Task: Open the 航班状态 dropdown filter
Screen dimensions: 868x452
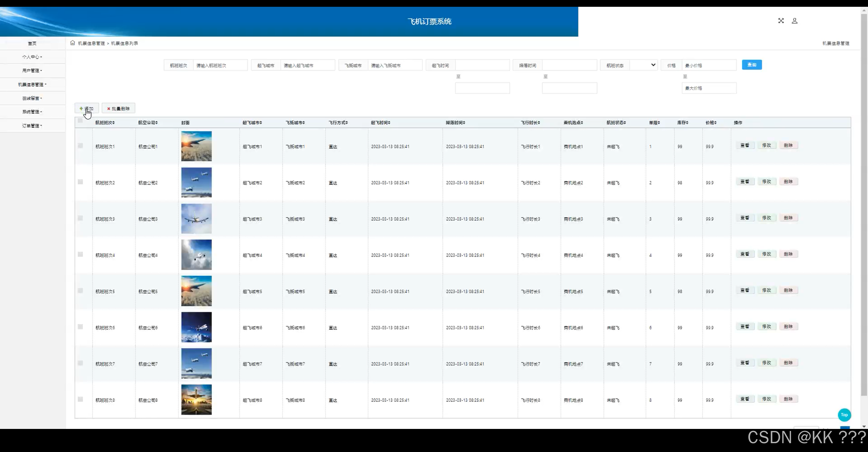Action: click(644, 65)
